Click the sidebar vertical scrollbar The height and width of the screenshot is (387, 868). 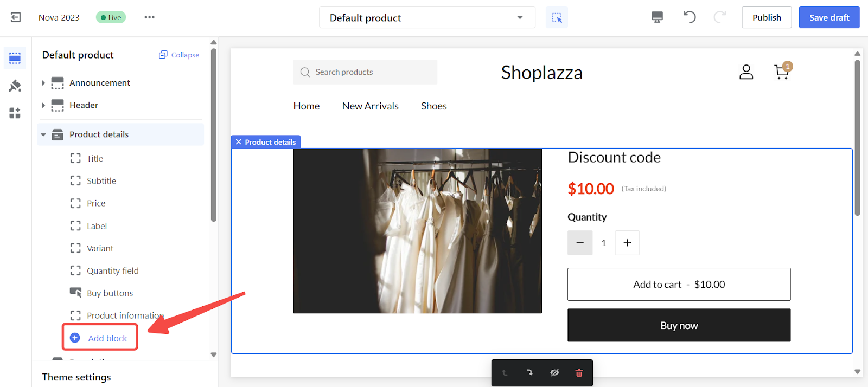tap(214, 136)
